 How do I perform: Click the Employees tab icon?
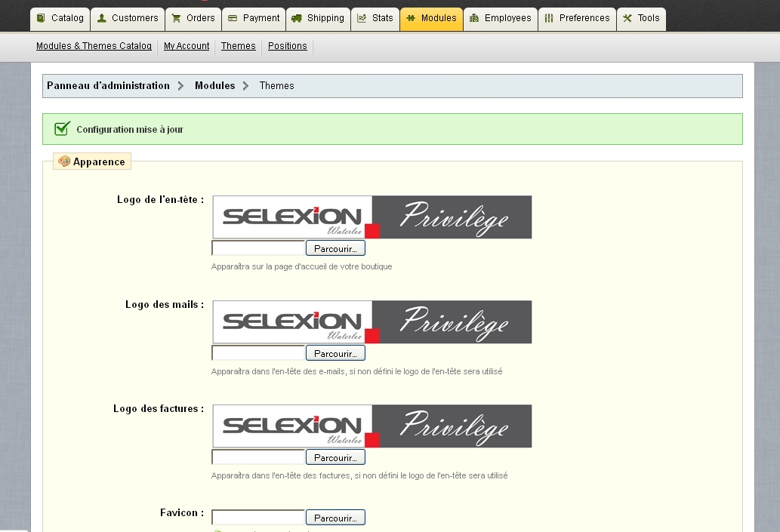474,18
